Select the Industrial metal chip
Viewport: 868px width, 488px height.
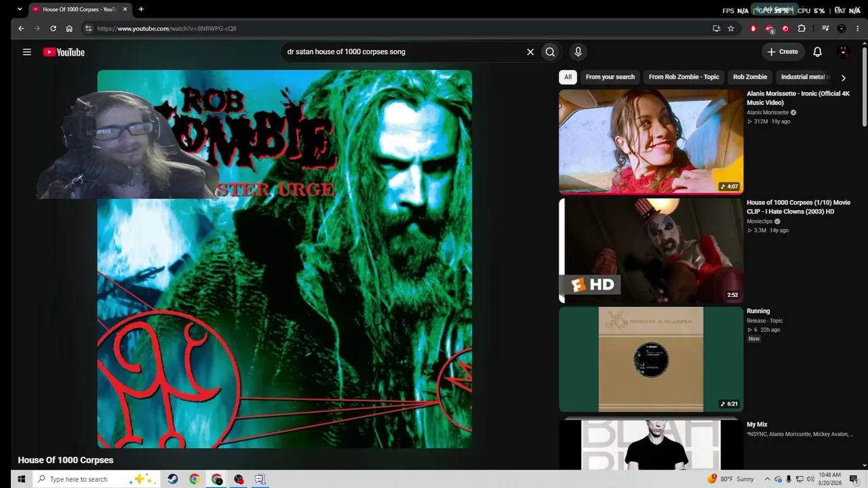click(x=806, y=77)
